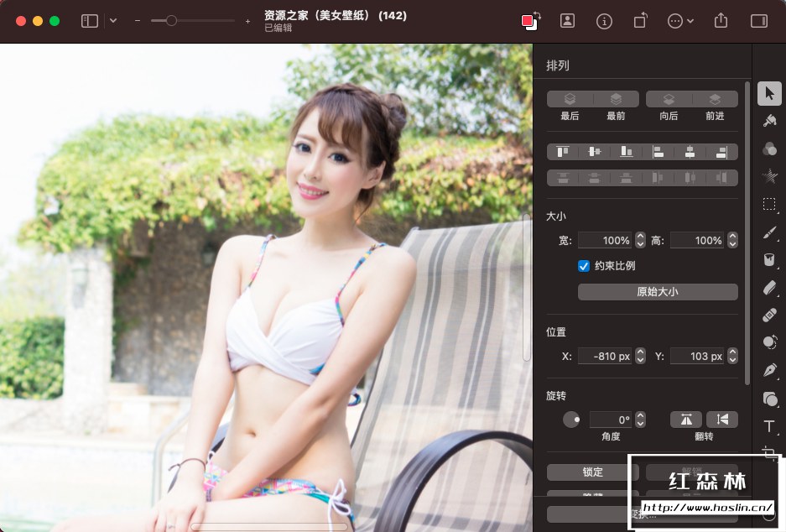
Task: Click the 锁定 button
Action: tap(591, 472)
